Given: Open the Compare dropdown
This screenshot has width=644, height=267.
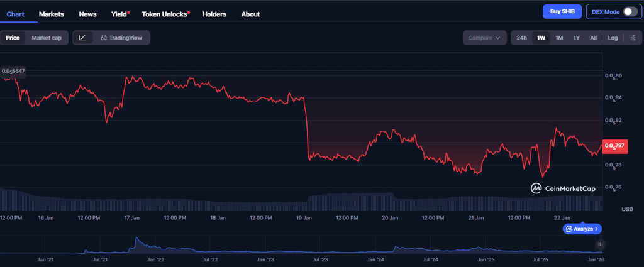Looking at the screenshot, I should 484,38.
